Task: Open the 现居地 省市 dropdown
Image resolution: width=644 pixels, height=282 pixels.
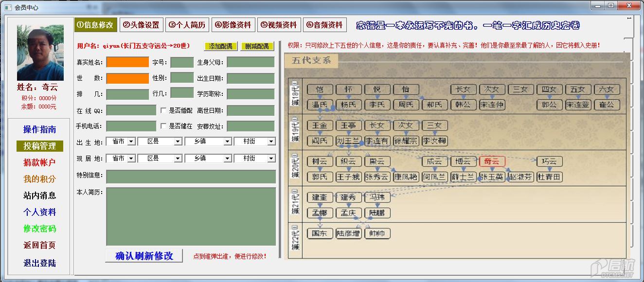Action: pyautogui.click(x=121, y=159)
